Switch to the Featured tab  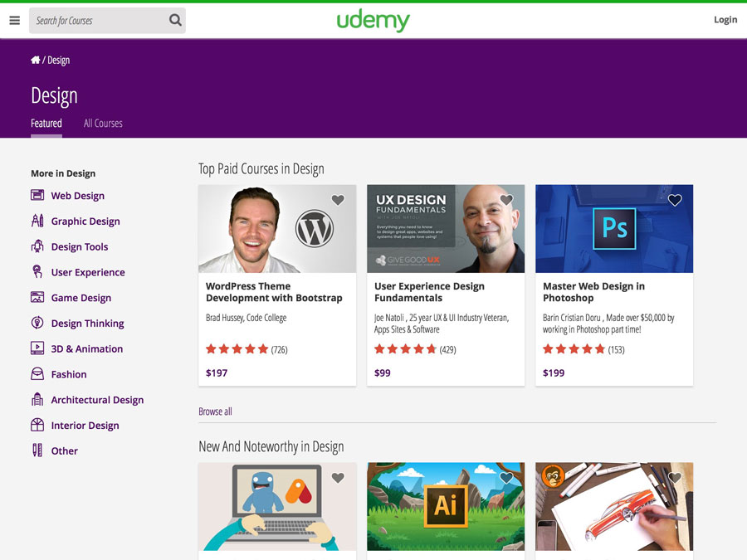[x=46, y=124]
